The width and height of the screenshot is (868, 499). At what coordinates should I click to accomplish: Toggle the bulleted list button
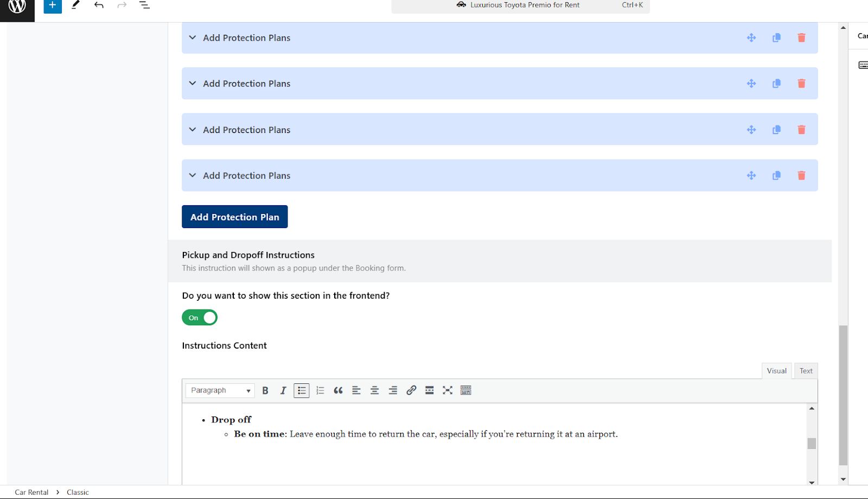click(302, 390)
